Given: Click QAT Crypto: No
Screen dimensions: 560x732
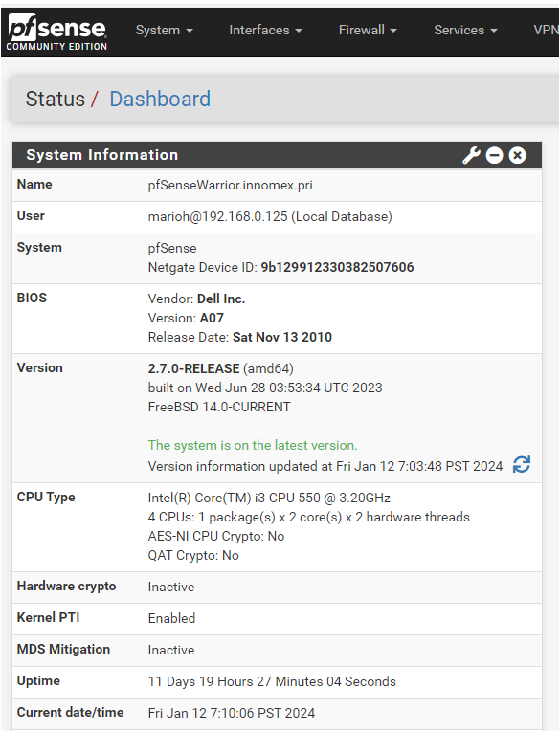Looking at the screenshot, I should pos(193,556).
